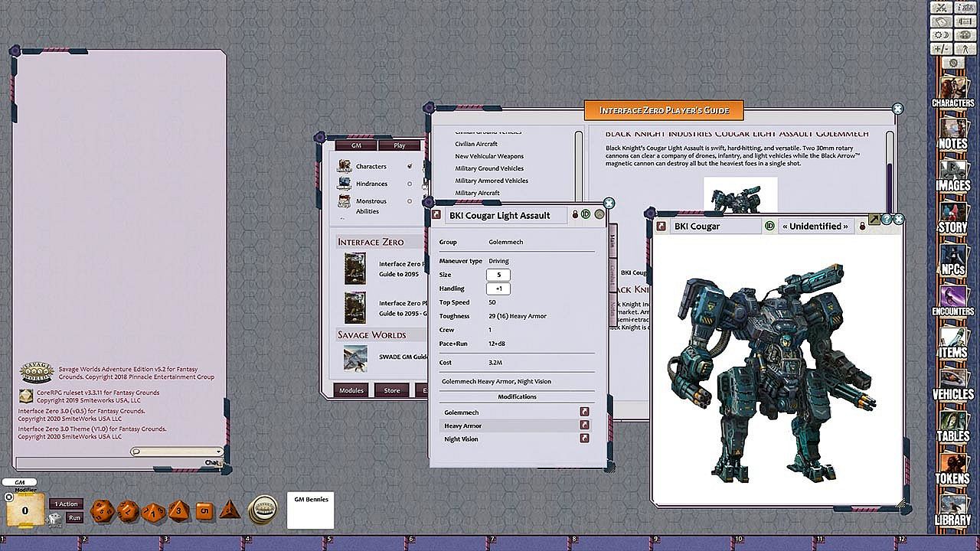Toggle the Characters library filter checkbox
The image size is (980, 551).
tap(410, 166)
